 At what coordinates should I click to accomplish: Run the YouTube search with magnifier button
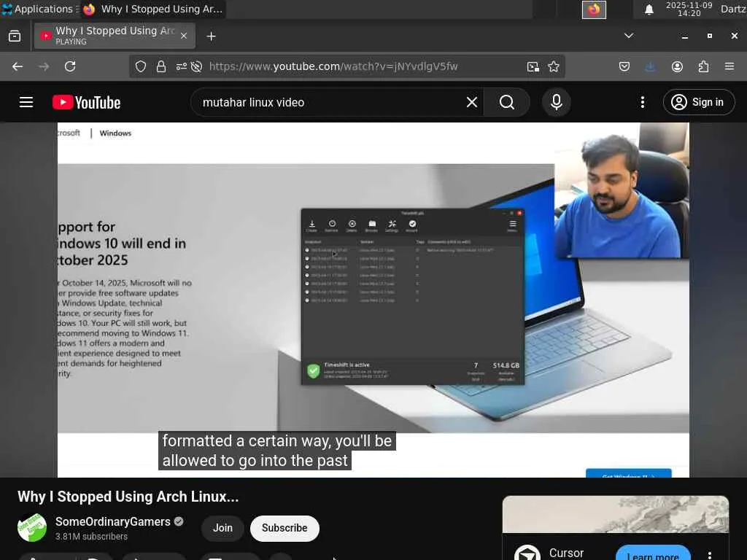(507, 102)
